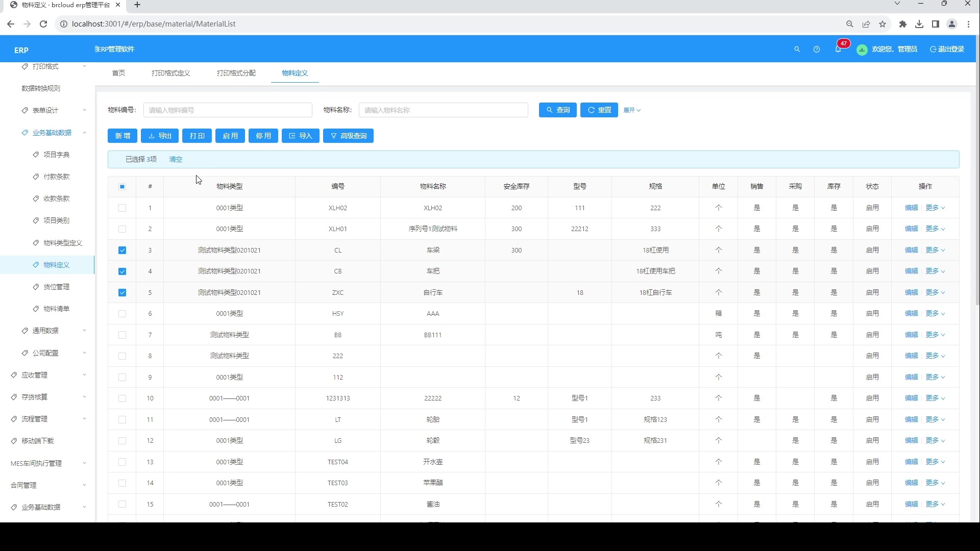Click 编辑 for row 自行车

(x=912, y=292)
